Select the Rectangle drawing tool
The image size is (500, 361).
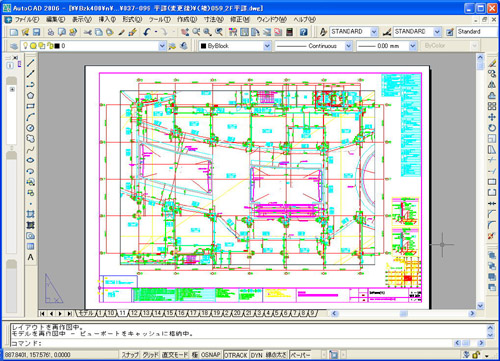click(x=30, y=106)
